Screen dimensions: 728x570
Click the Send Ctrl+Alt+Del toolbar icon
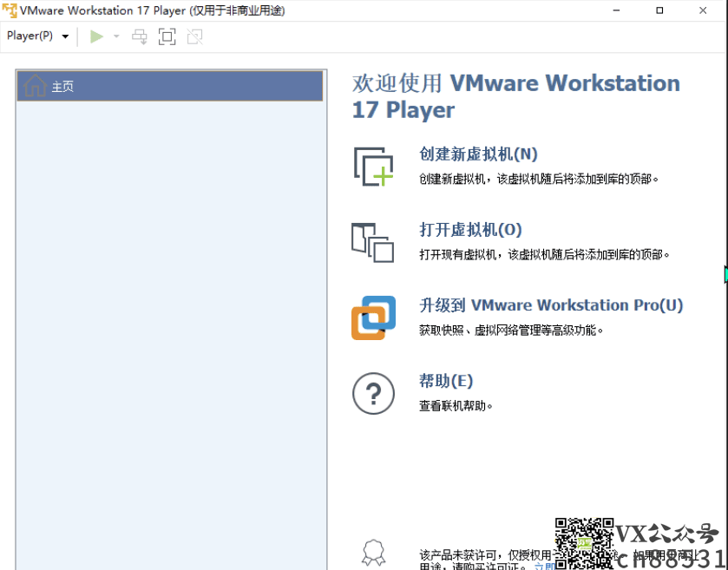[x=140, y=36]
